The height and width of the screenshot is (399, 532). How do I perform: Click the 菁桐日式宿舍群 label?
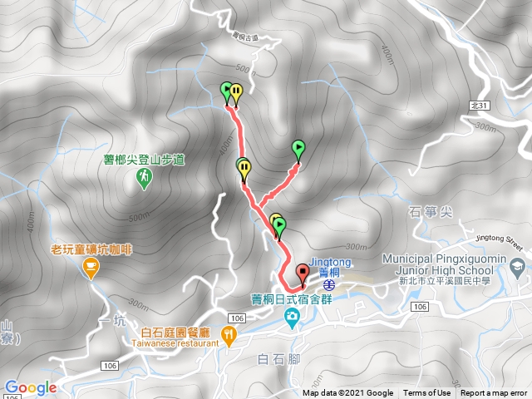[x=292, y=299]
